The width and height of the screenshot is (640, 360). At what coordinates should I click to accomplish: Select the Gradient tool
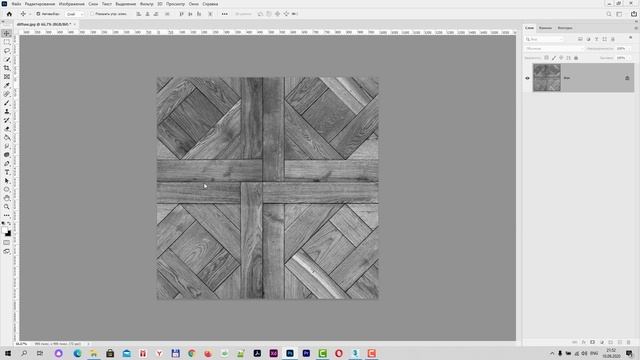click(7, 138)
